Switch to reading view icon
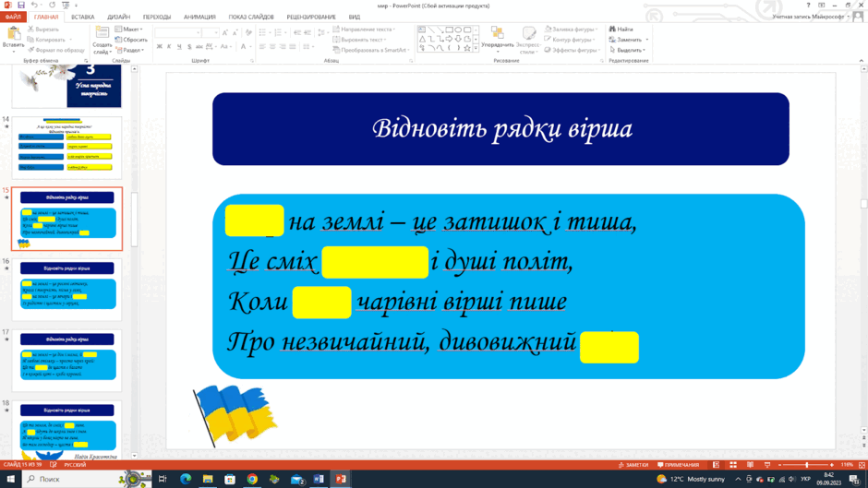Viewport: 868px width, 488px height. (x=750, y=465)
